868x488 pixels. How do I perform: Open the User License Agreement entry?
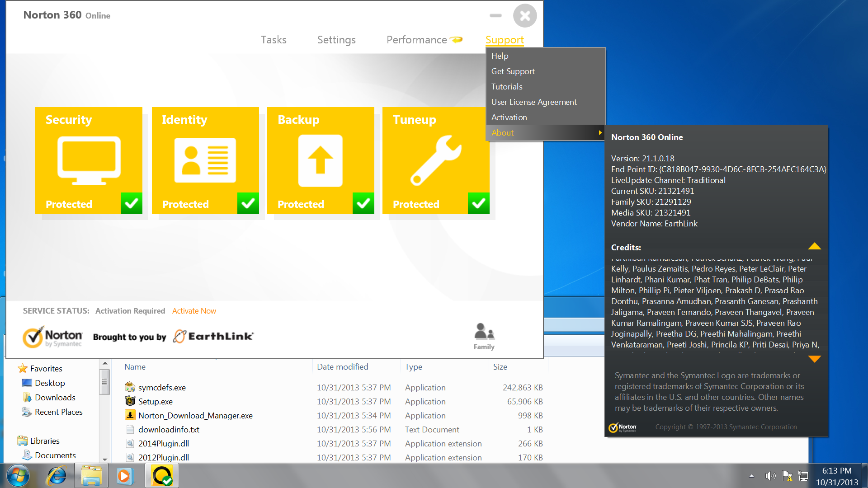pos(533,102)
